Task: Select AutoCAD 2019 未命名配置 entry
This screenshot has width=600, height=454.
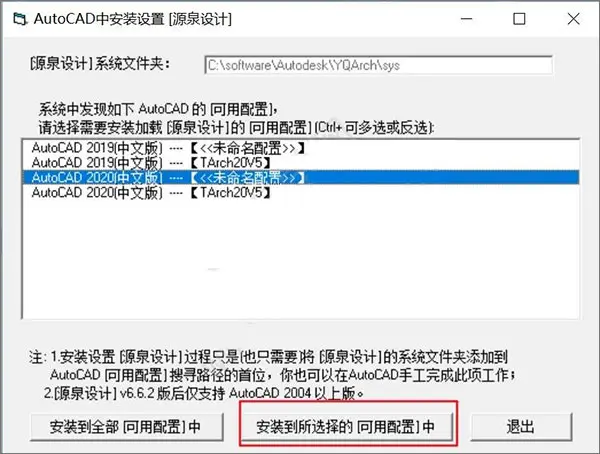Action: tap(301, 148)
